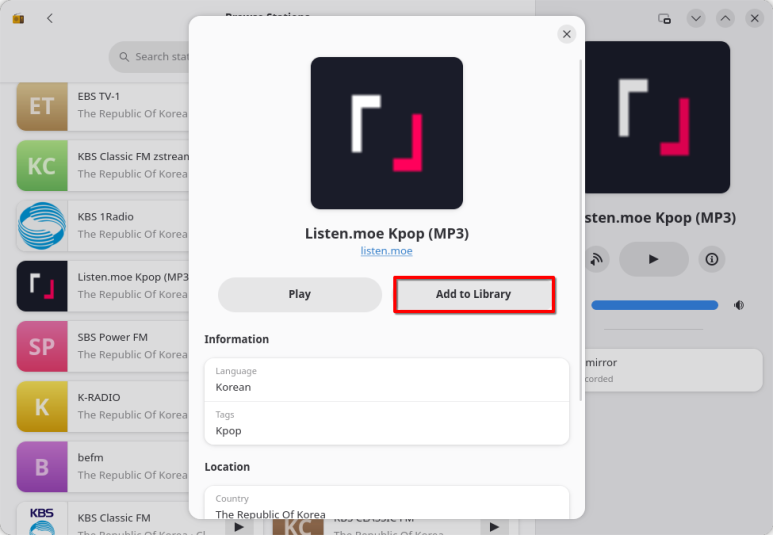The width and height of the screenshot is (773, 535).
Task: Click the Listen.moe station artwork in dialog
Action: [386, 133]
